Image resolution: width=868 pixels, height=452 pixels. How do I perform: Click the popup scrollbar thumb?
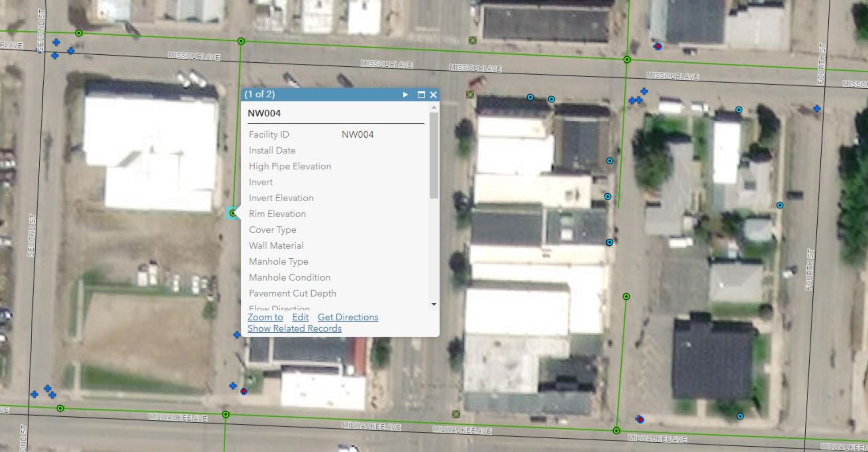[x=434, y=155]
